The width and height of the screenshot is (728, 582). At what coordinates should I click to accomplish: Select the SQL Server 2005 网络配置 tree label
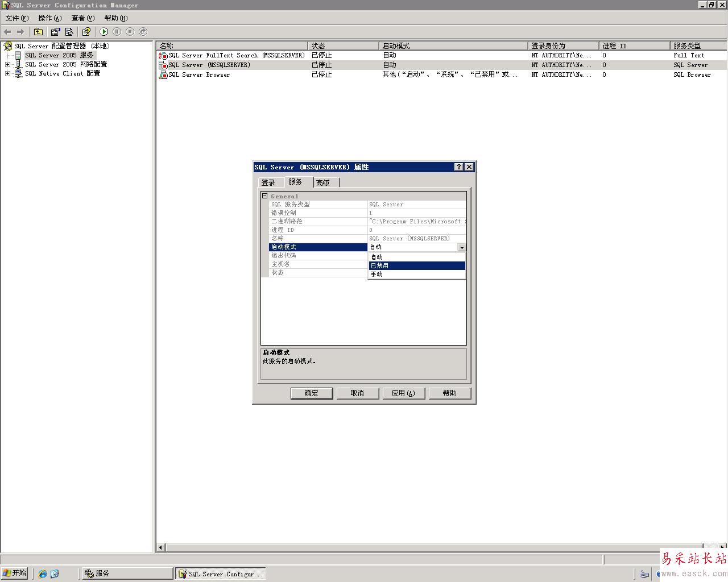[66, 64]
